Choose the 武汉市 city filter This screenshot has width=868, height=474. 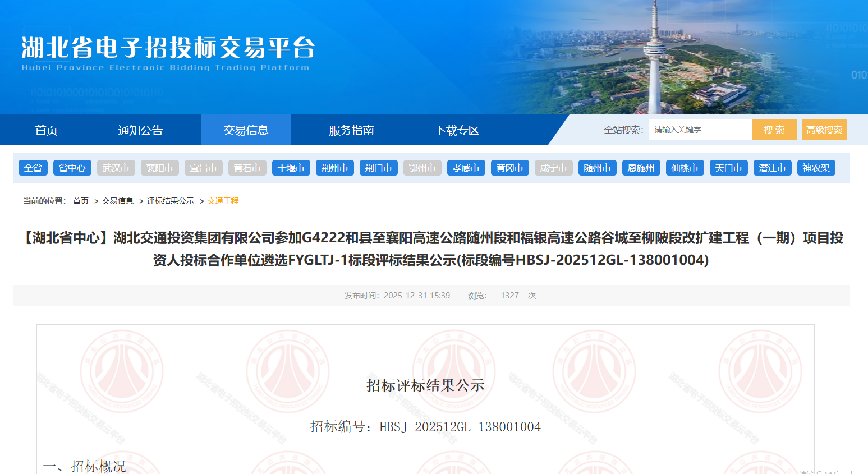coord(116,168)
